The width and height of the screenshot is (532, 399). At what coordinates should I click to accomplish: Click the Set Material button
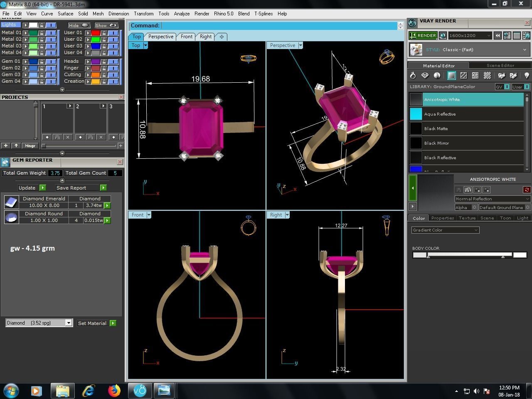point(96,323)
